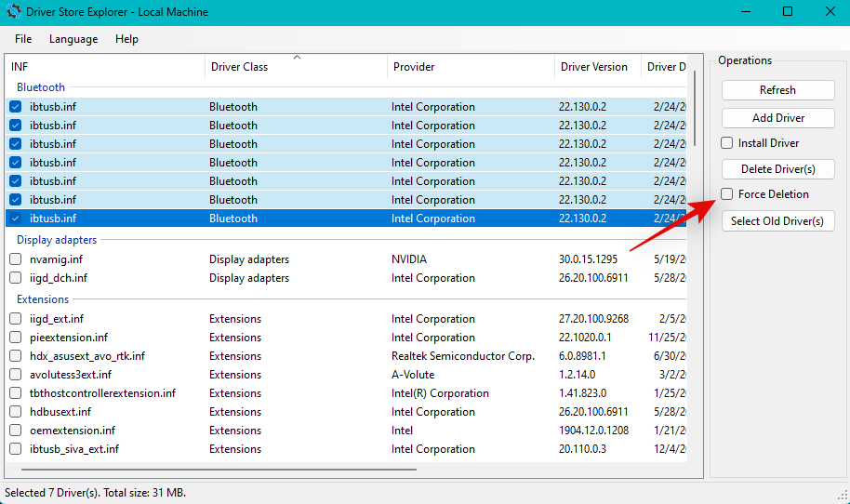Uncheck the highlighted ibtusb.inf row checkbox
This screenshot has height=504, width=850.
(15, 219)
